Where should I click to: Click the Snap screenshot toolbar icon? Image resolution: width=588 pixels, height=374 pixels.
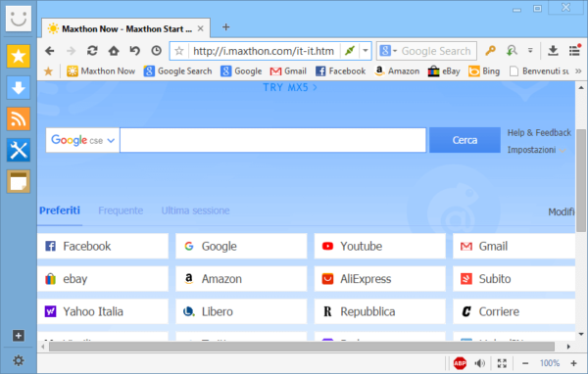click(512, 51)
